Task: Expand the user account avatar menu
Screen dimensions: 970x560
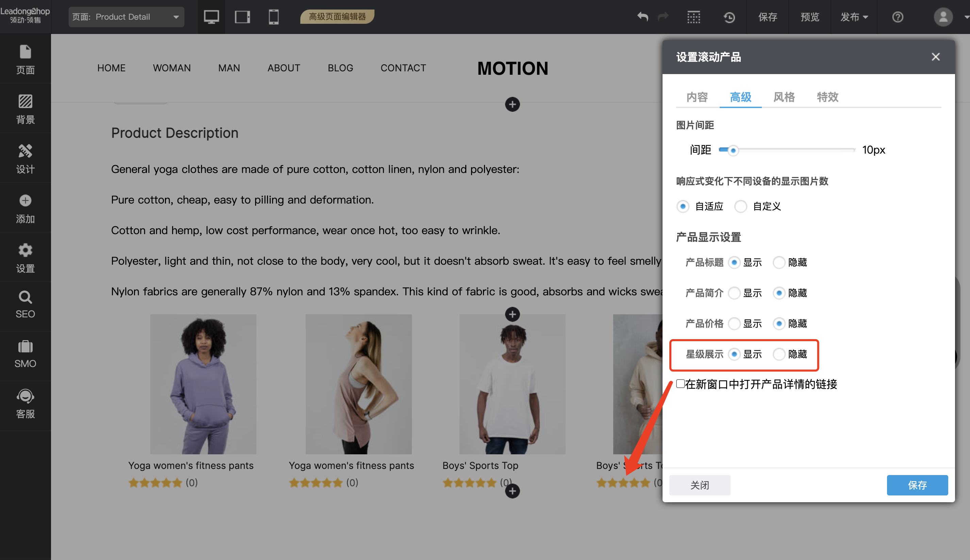Action: pos(943,17)
